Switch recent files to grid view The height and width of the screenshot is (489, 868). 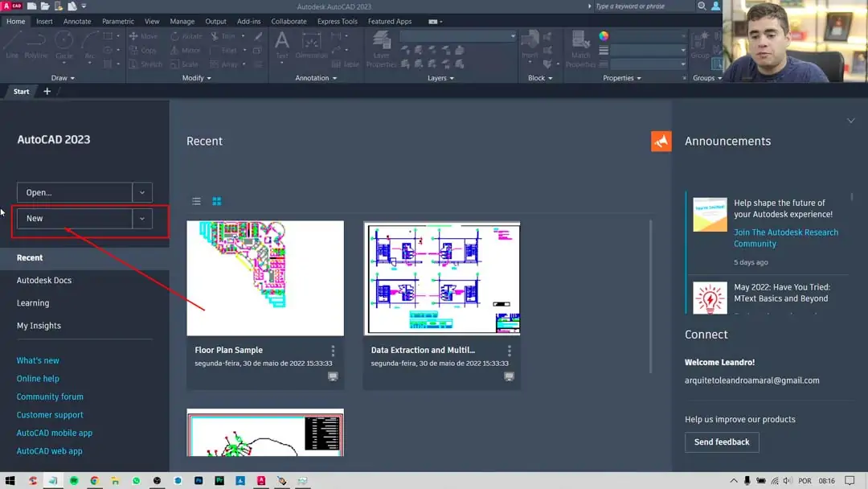[217, 201]
